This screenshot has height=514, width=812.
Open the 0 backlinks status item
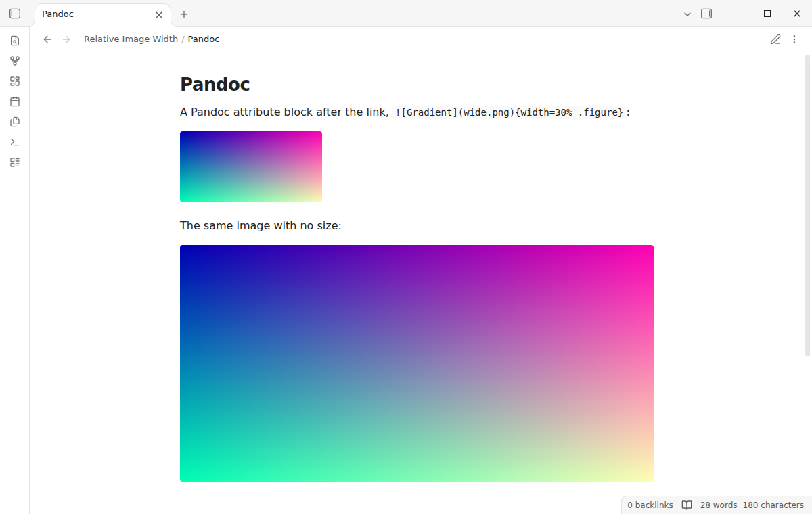click(x=650, y=505)
